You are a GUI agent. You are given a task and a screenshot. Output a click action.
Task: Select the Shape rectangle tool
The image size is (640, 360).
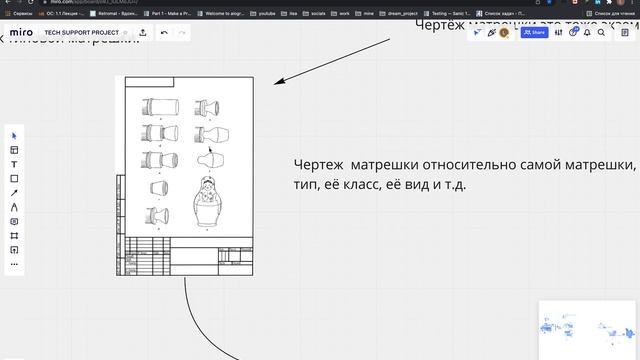[14, 179]
